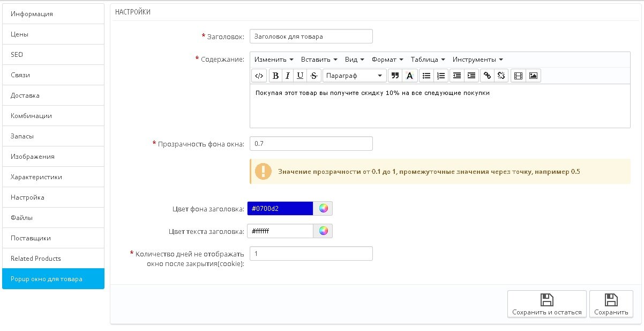Screen dimensions: 644x331
Task: Click the insert link icon
Action: pos(487,76)
